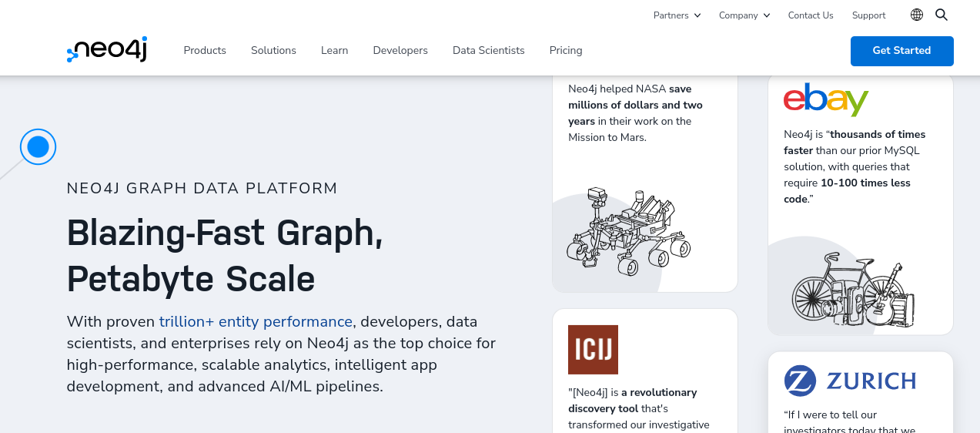Open the Support link

tap(868, 15)
